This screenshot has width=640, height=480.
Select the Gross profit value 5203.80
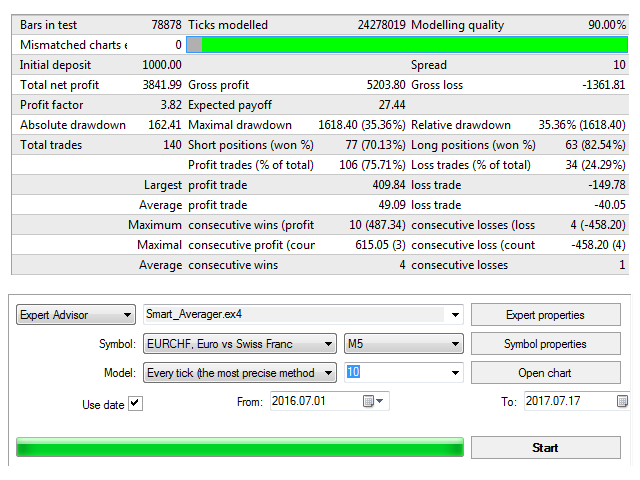(386, 85)
